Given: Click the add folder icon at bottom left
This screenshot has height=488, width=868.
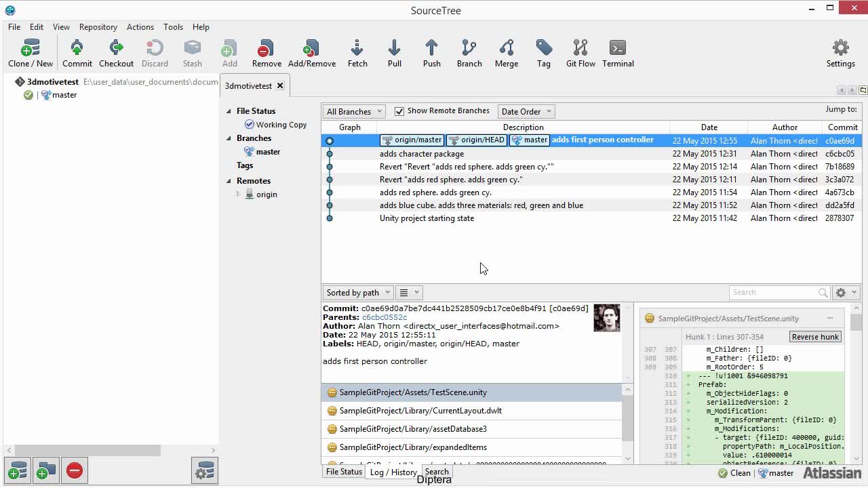Looking at the screenshot, I should coord(46,470).
